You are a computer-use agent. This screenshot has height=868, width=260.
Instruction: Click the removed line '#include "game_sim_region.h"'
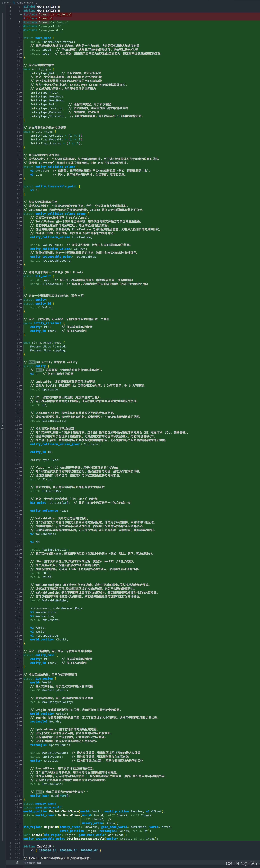pos(47,14)
